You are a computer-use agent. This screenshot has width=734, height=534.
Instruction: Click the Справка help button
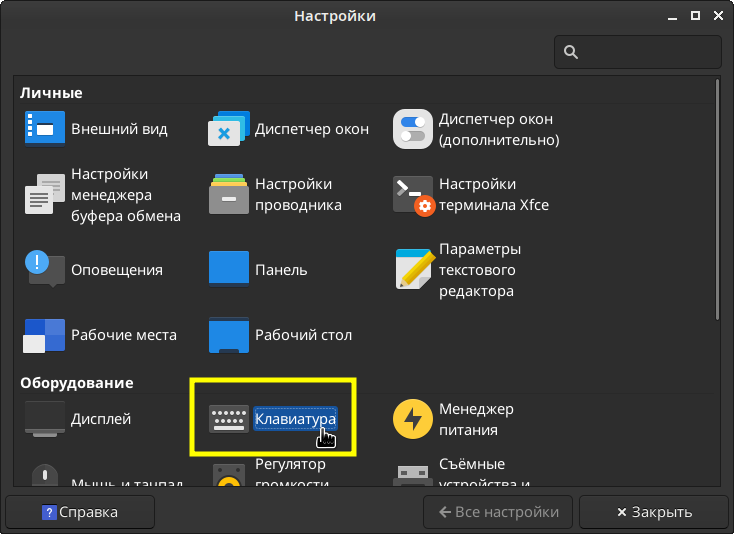click(x=80, y=512)
